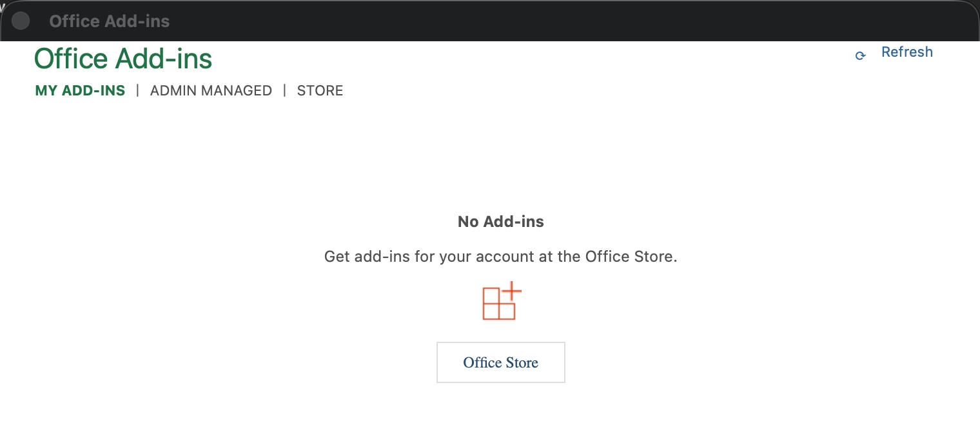Click the word "ADMIN" in the tab row

(x=173, y=91)
